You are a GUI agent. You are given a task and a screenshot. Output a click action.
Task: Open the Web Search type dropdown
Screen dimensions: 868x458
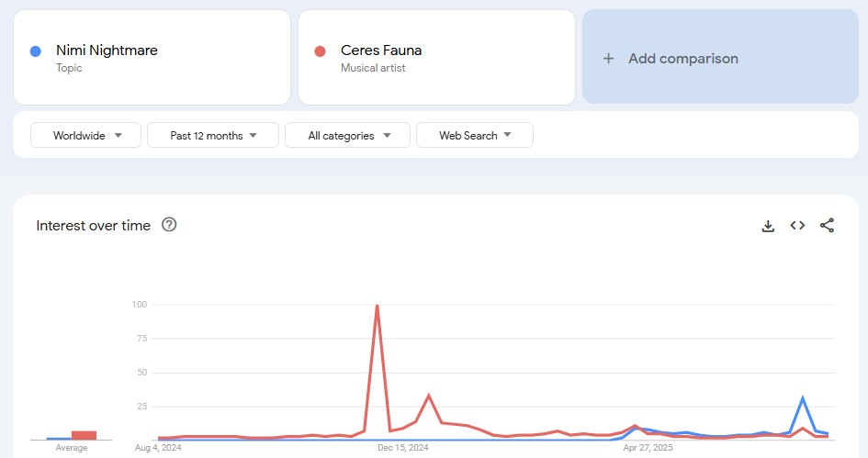(475, 135)
